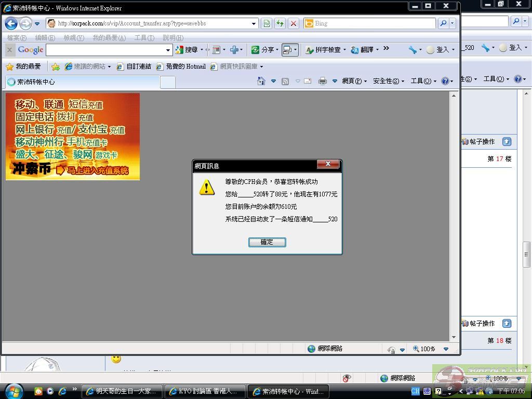Open the 檔案(F) menu
The width and height of the screenshot is (532, 399).
17,38
